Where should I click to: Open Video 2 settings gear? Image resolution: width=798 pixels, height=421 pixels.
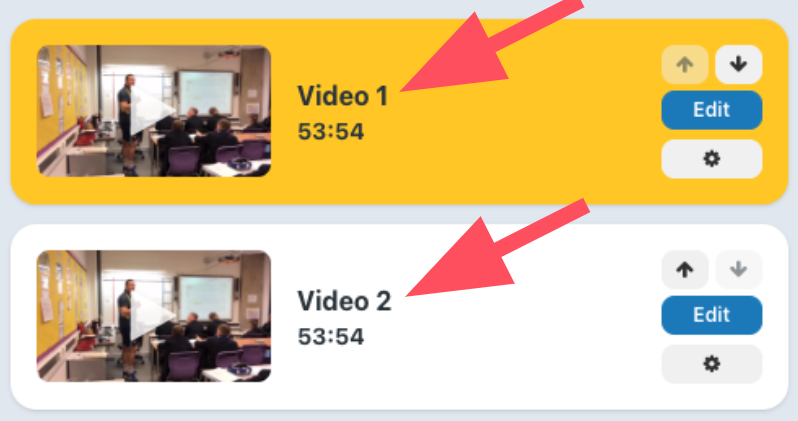[711, 364]
